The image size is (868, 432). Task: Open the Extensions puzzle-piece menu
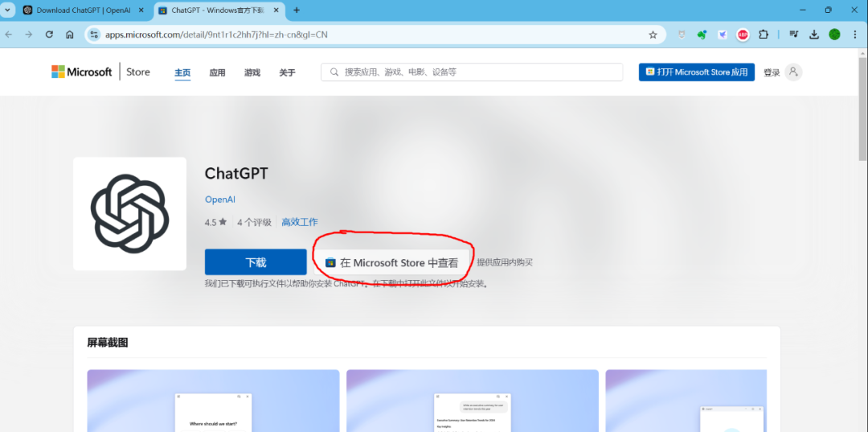[764, 35]
